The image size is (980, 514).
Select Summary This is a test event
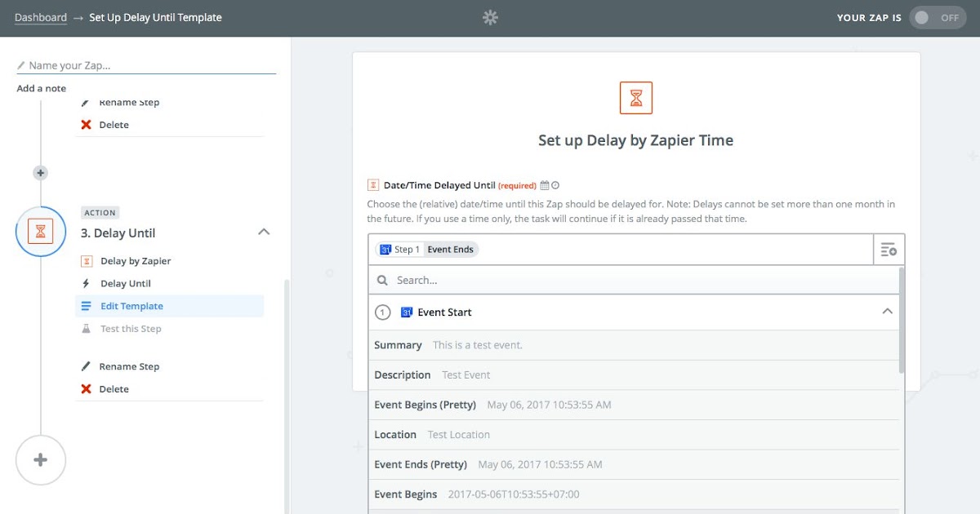pyautogui.click(x=634, y=345)
